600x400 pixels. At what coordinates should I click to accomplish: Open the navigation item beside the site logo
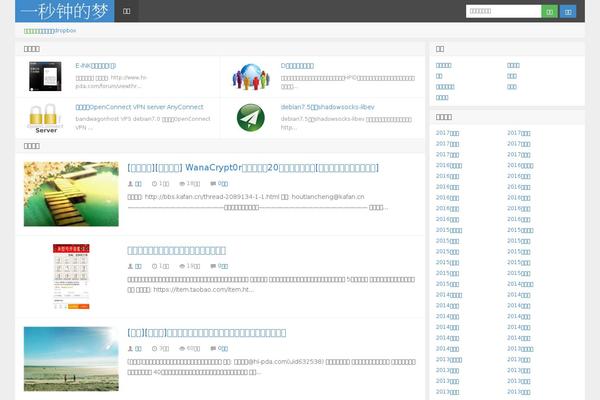(127, 11)
